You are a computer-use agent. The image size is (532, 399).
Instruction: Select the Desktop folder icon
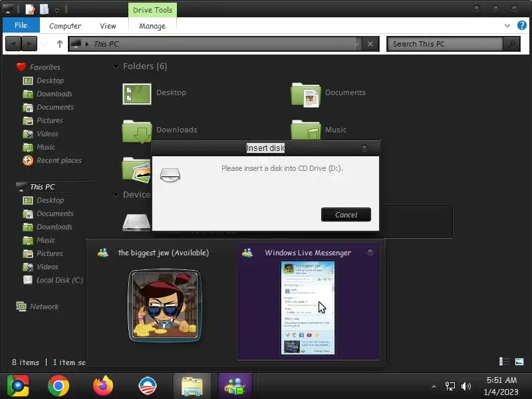(x=137, y=94)
